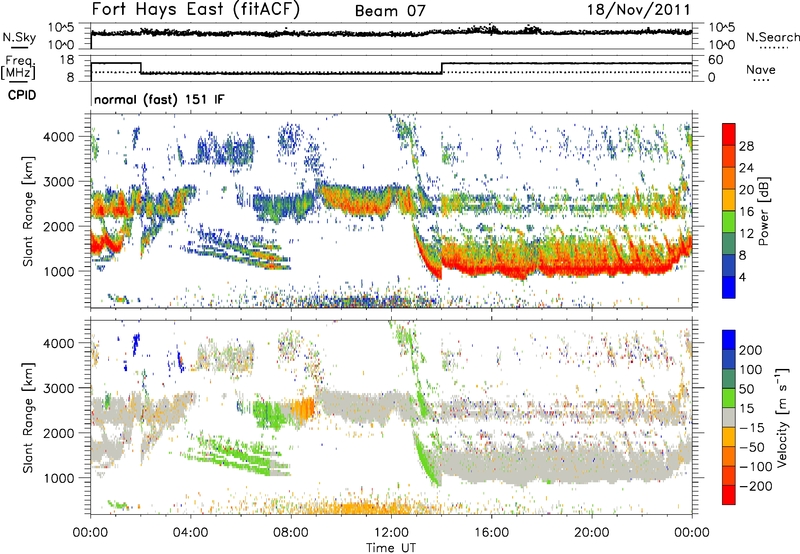Click the 'Freq. [MHz]' axis label
Viewport: 800px width, 554px height.
(x=19, y=67)
